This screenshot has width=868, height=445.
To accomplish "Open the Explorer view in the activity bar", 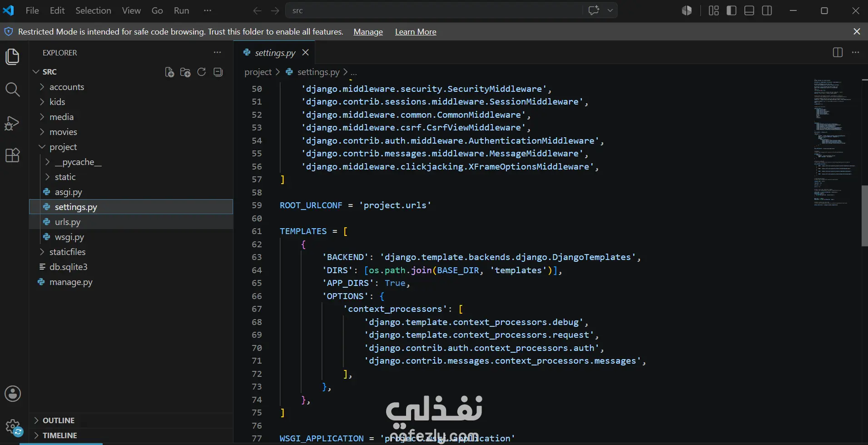I will tap(12, 57).
